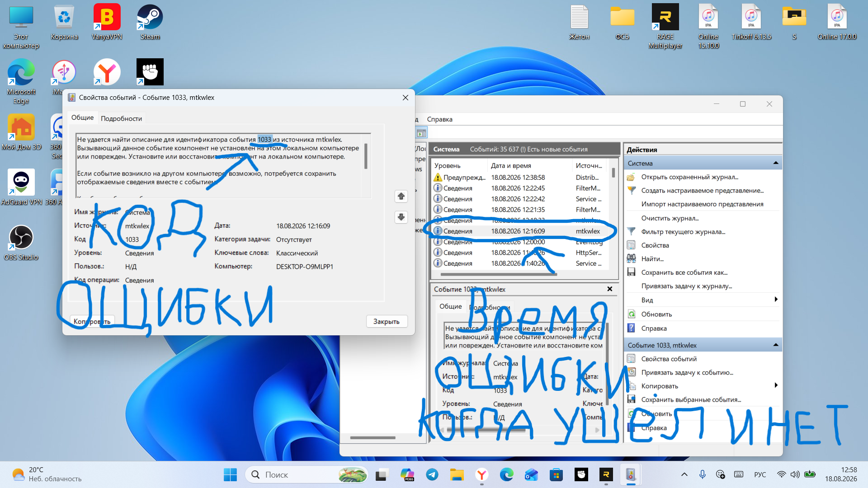868x488 pixels.
Task: Open the volume control in system tray
Action: click(795, 474)
